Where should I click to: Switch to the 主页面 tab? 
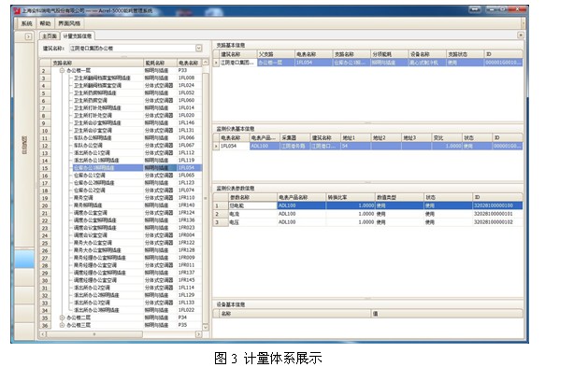[50, 35]
